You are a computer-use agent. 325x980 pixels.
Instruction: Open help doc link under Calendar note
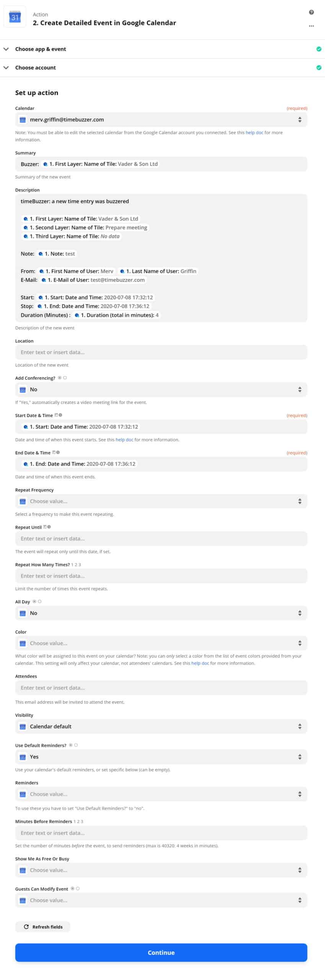pyautogui.click(x=254, y=132)
